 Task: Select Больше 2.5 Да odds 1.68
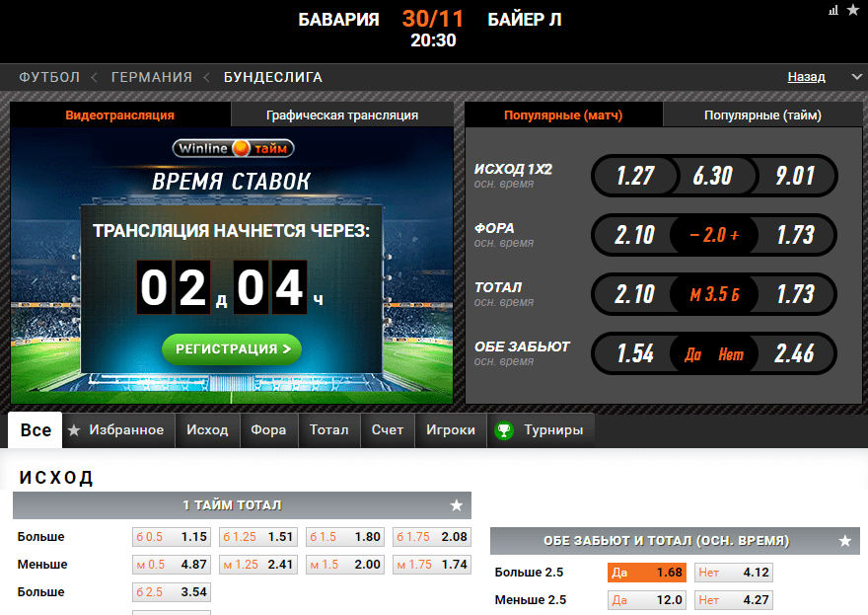point(647,573)
